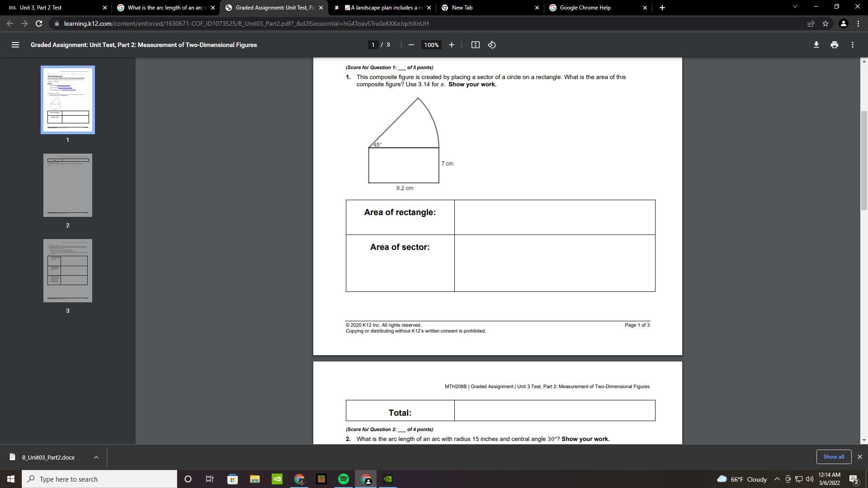Image resolution: width=868 pixels, height=488 pixels.
Task: Reload the current page
Action: (39, 23)
